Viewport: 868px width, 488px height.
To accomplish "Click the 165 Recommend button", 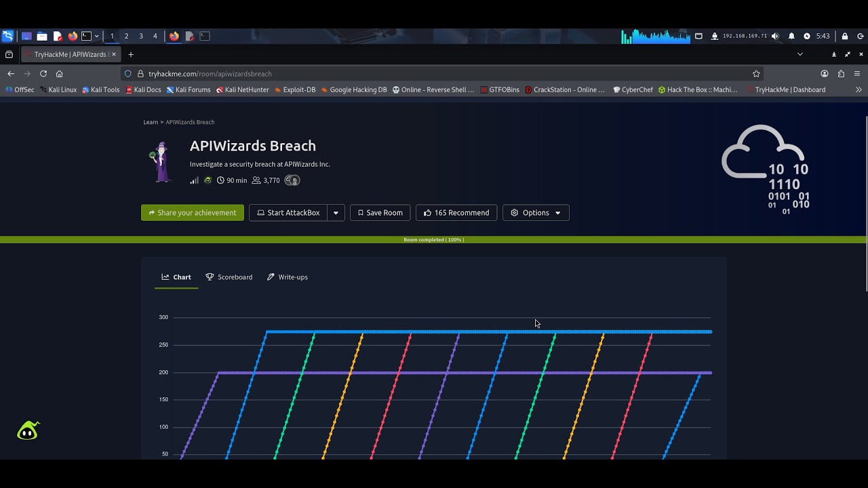I will (x=456, y=213).
